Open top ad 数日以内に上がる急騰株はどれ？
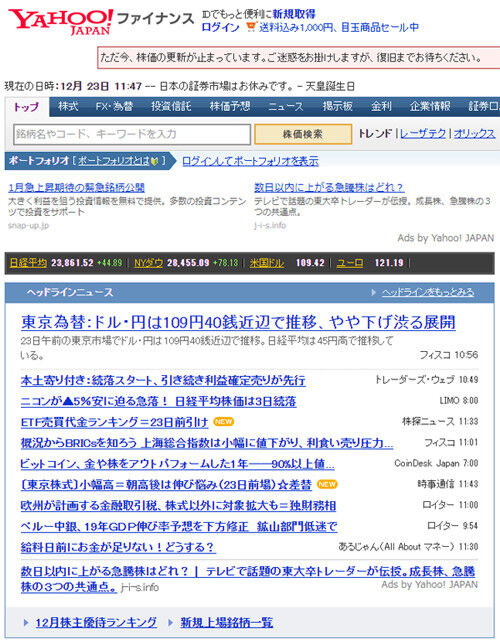The height and width of the screenshot is (642, 500). pos(329,188)
